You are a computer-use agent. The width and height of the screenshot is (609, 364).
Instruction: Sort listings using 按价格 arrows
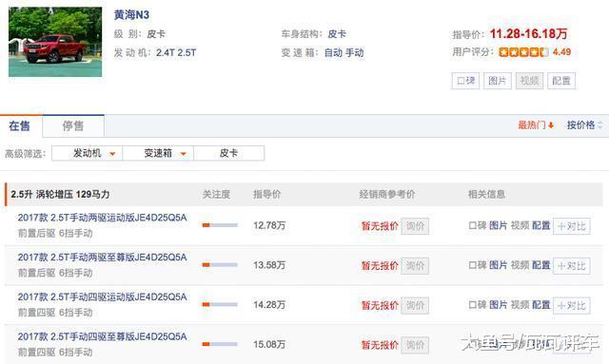pyautogui.click(x=585, y=125)
